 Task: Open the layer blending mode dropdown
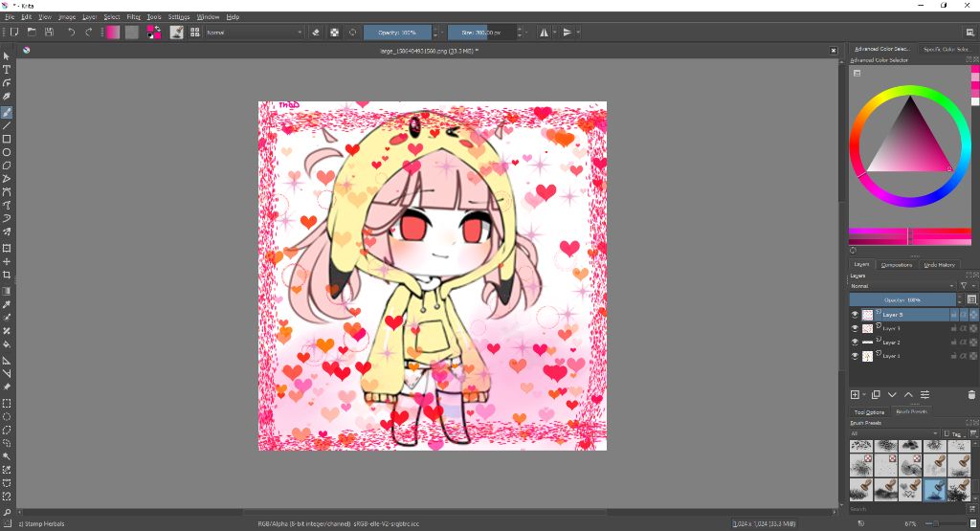pyautogui.click(x=902, y=286)
